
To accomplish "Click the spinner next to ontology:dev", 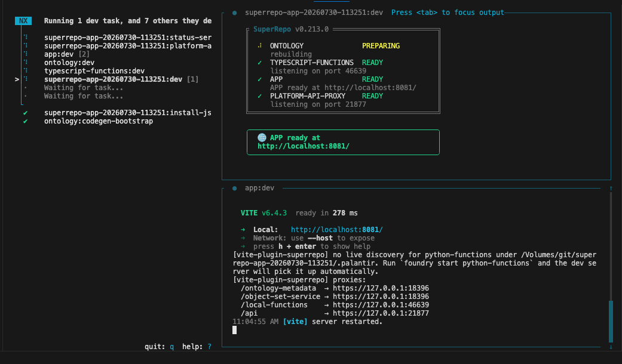I will pyautogui.click(x=25, y=63).
